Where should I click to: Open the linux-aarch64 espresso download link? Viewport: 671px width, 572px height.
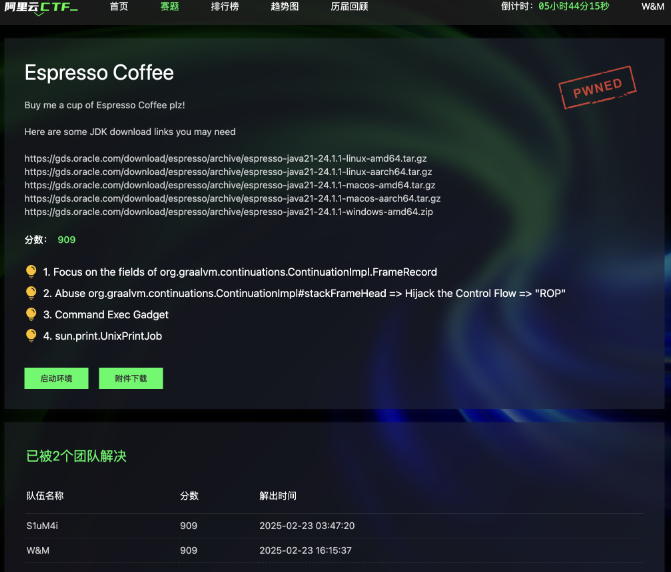228,172
